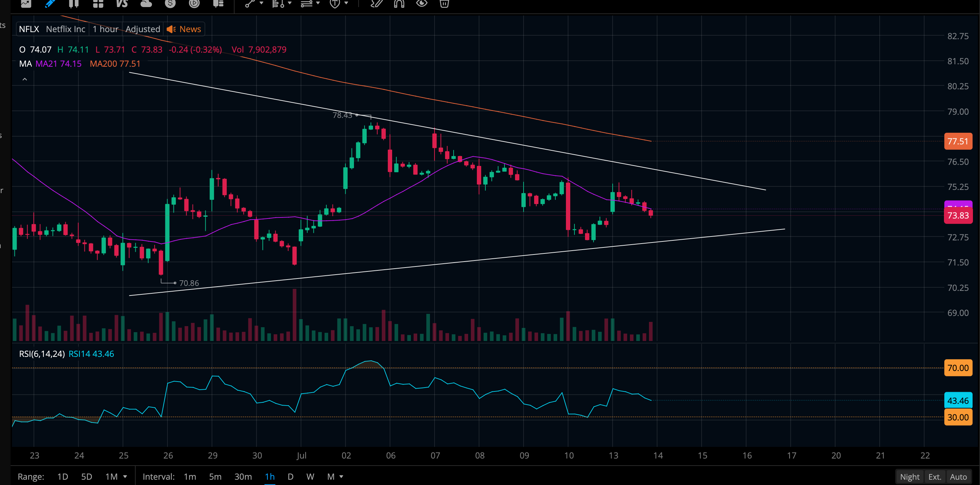Image resolution: width=980 pixels, height=485 pixels.
Task: Switch interval to D (daily)
Action: [x=291, y=477]
